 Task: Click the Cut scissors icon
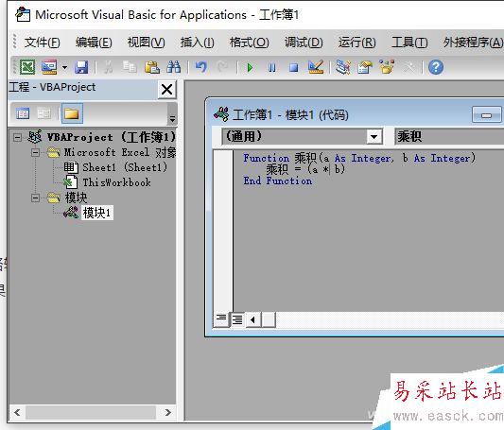(108, 67)
